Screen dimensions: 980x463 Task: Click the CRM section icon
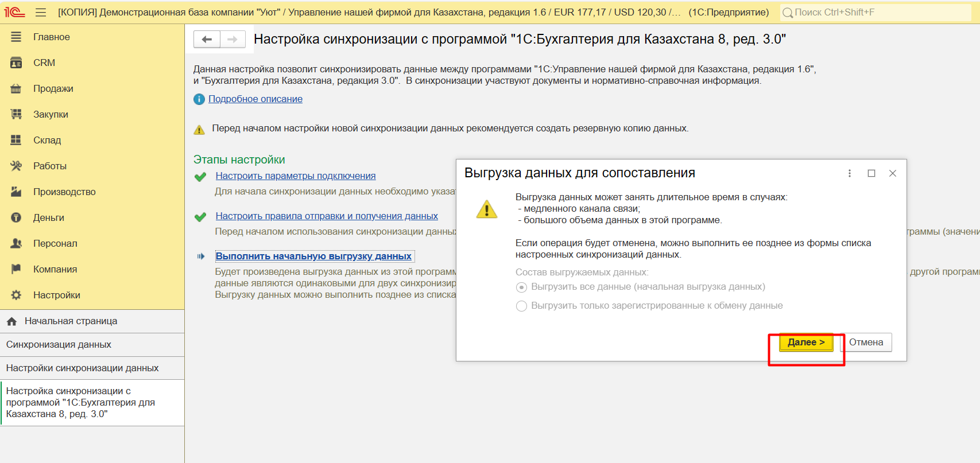coord(16,63)
